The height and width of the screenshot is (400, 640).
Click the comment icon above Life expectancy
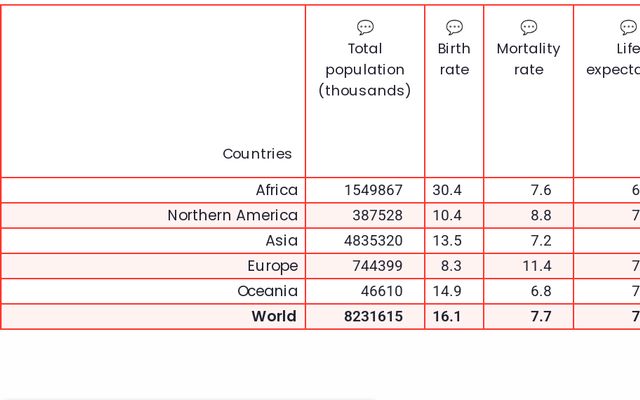coord(628,28)
